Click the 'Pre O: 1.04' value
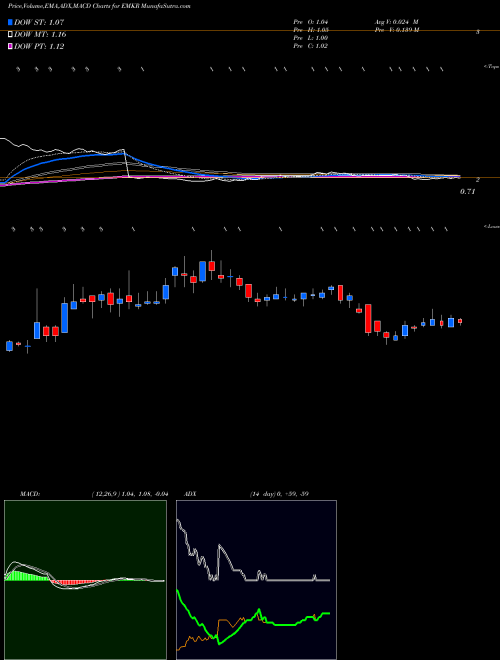Screen dimensions: 500x660 tap(311, 22)
